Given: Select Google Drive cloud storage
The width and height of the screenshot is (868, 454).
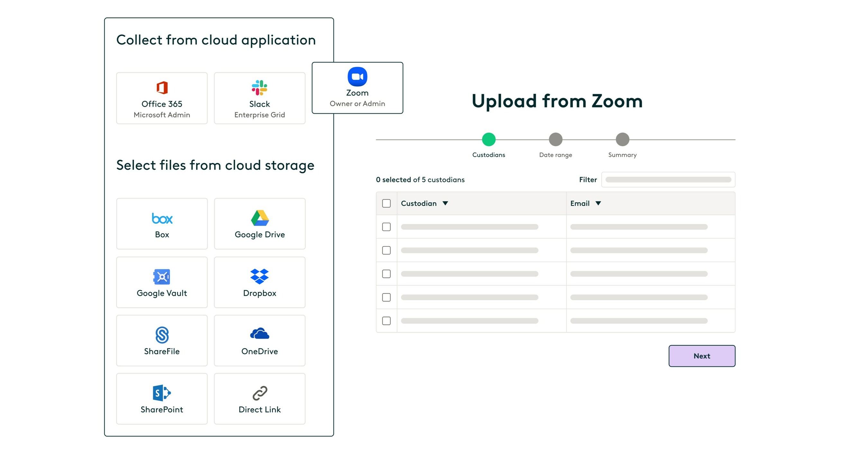Looking at the screenshot, I should coord(259,224).
